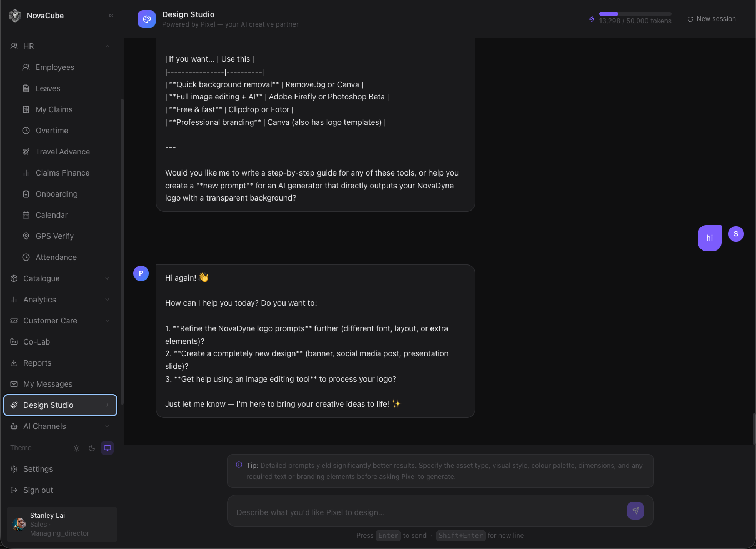Select the system theme monitor icon
Screen dimensions: 756x549
coord(107,448)
